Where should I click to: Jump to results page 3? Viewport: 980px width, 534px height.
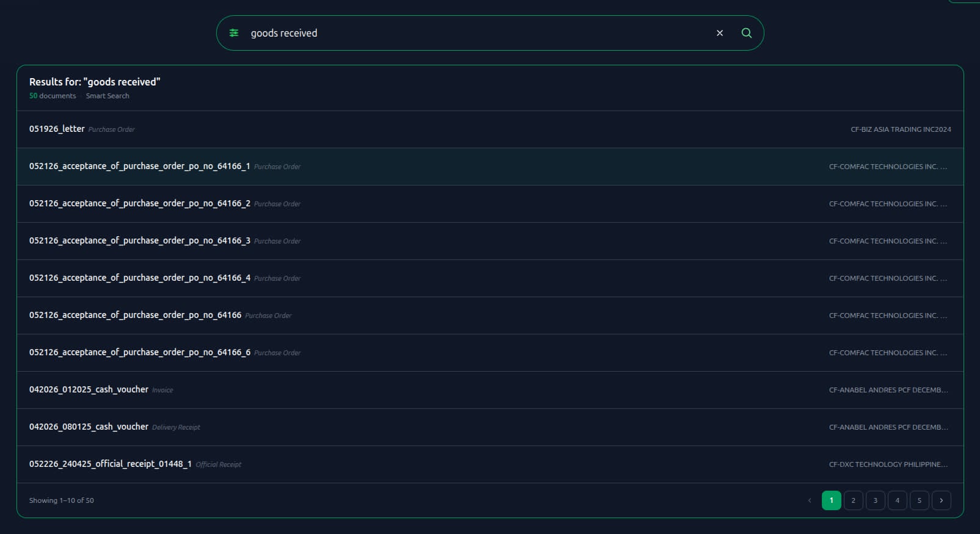coord(876,500)
